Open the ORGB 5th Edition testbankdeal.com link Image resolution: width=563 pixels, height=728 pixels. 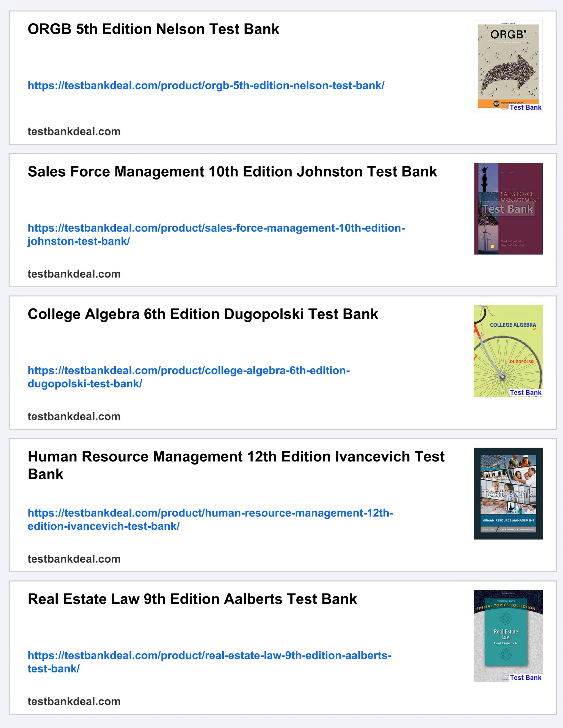(x=206, y=86)
